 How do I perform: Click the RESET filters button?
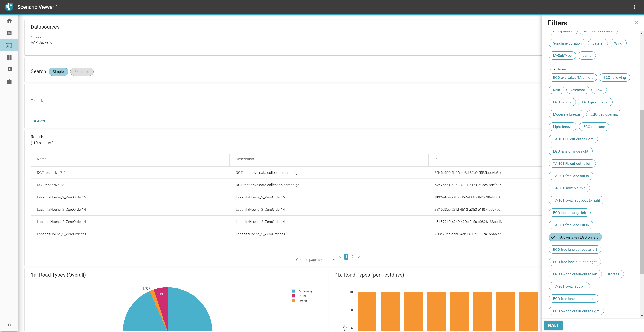pos(553,325)
